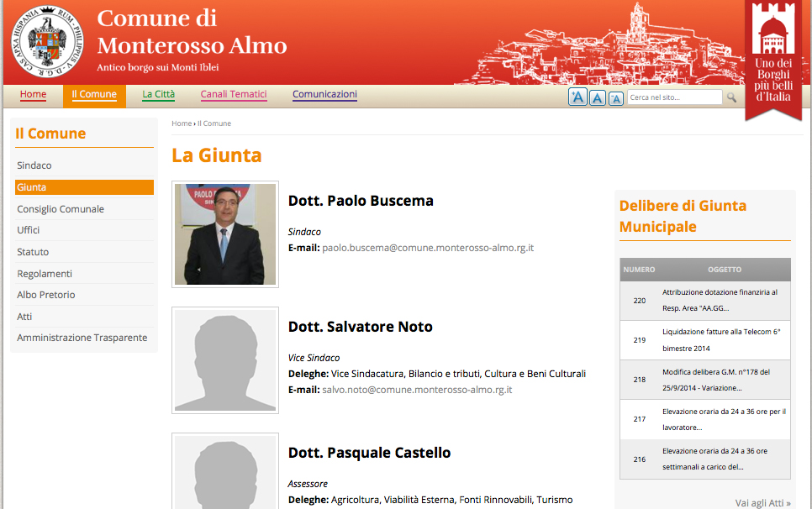Click the municipal coat of arms logo
This screenshot has height=509, width=812.
click(47, 41)
